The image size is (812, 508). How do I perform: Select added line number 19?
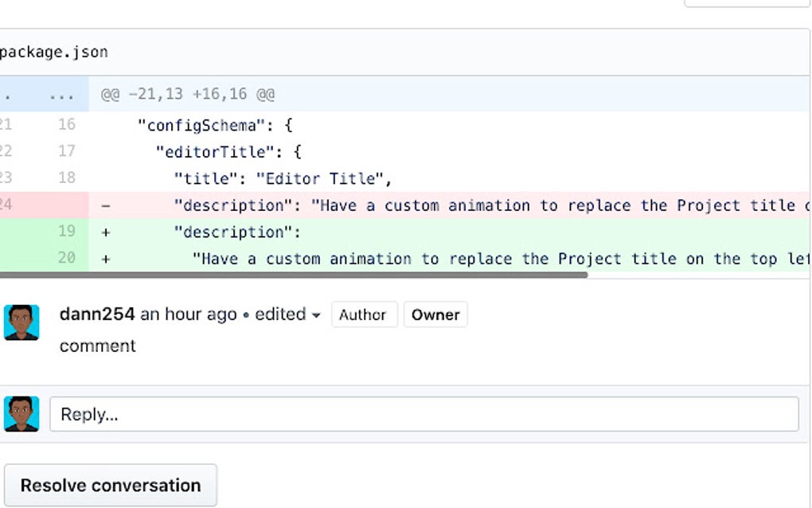pyautogui.click(x=67, y=231)
